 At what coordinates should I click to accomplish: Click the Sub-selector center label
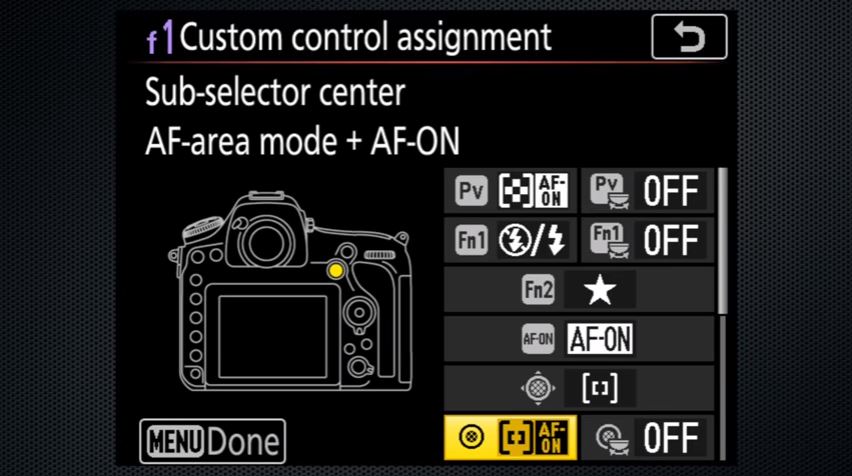click(x=275, y=92)
